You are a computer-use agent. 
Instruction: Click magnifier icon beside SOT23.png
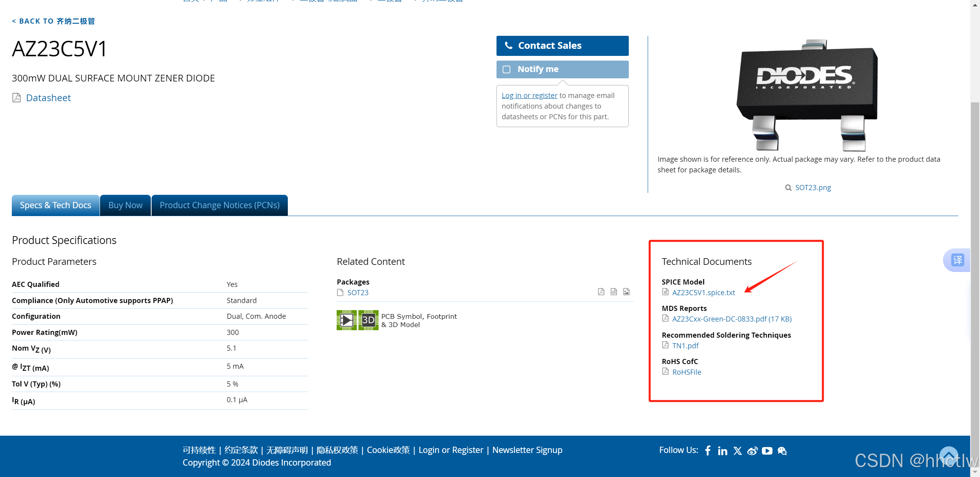click(788, 188)
